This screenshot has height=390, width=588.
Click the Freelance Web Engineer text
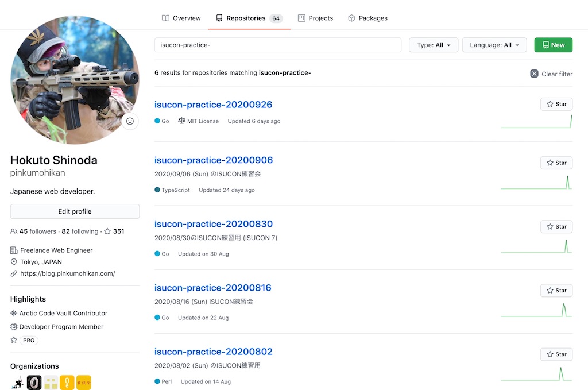(x=56, y=250)
